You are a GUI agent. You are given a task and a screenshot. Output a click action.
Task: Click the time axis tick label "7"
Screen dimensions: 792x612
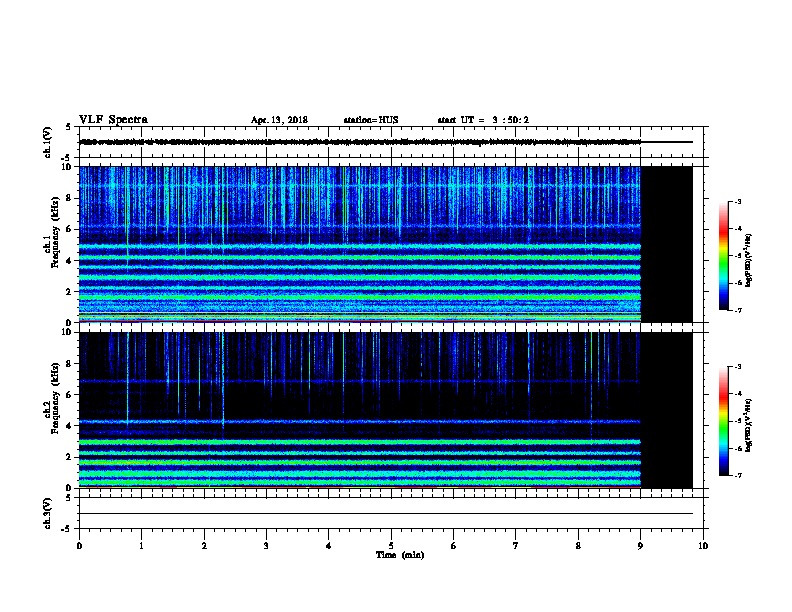[516, 546]
